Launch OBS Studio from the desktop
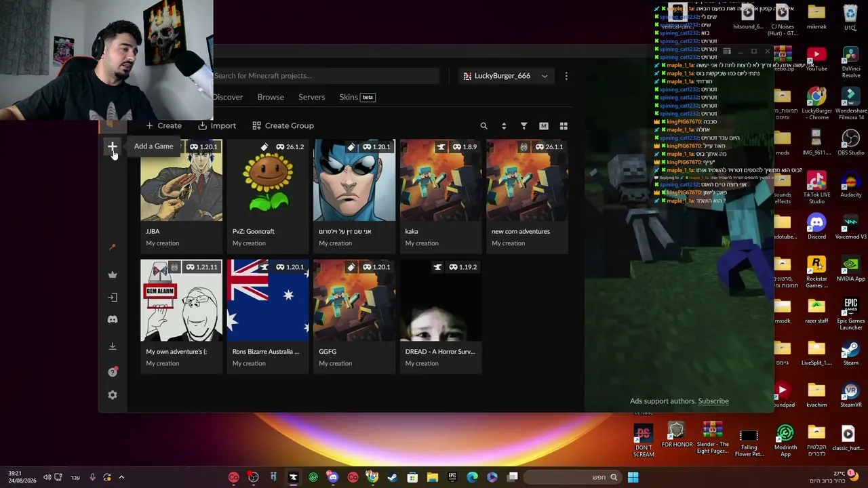This screenshot has width=868, height=488. [x=850, y=142]
